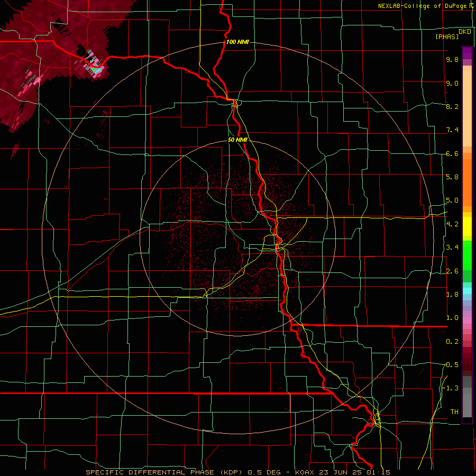Screen dimensions: 476x476
Task: Click the 100 NMI range ring label
Action: pos(237,42)
